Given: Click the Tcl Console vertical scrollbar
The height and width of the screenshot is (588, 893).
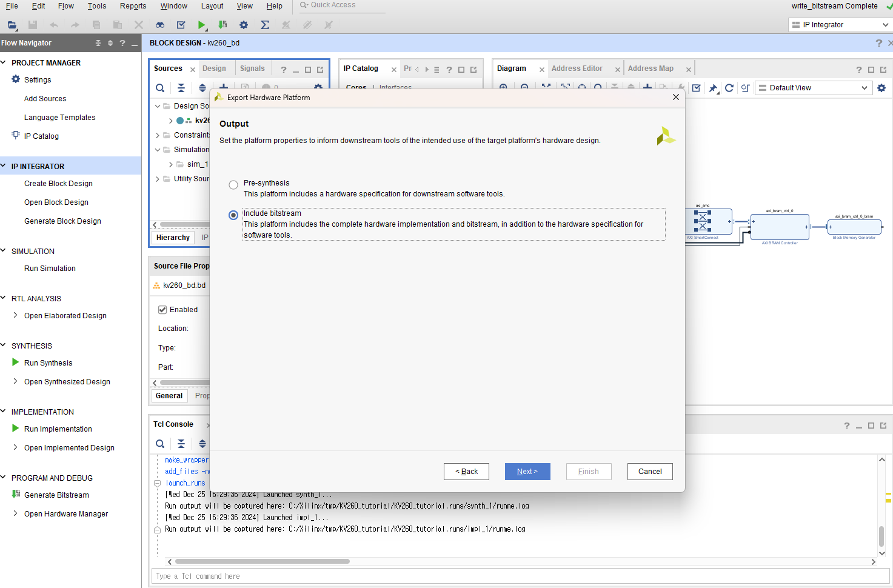Looking at the screenshot, I should pos(881,536).
